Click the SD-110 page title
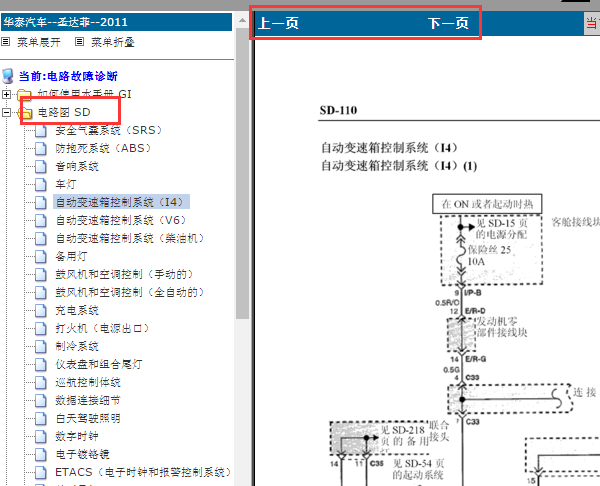The width and height of the screenshot is (600, 486). coord(338,111)
